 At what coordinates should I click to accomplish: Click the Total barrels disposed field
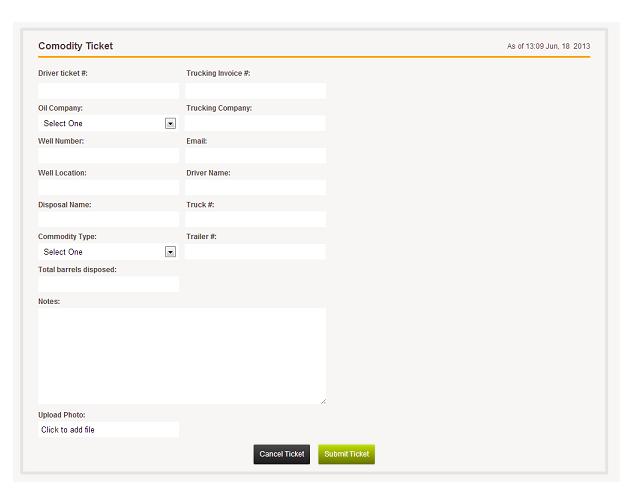click(x=108, y=284)
